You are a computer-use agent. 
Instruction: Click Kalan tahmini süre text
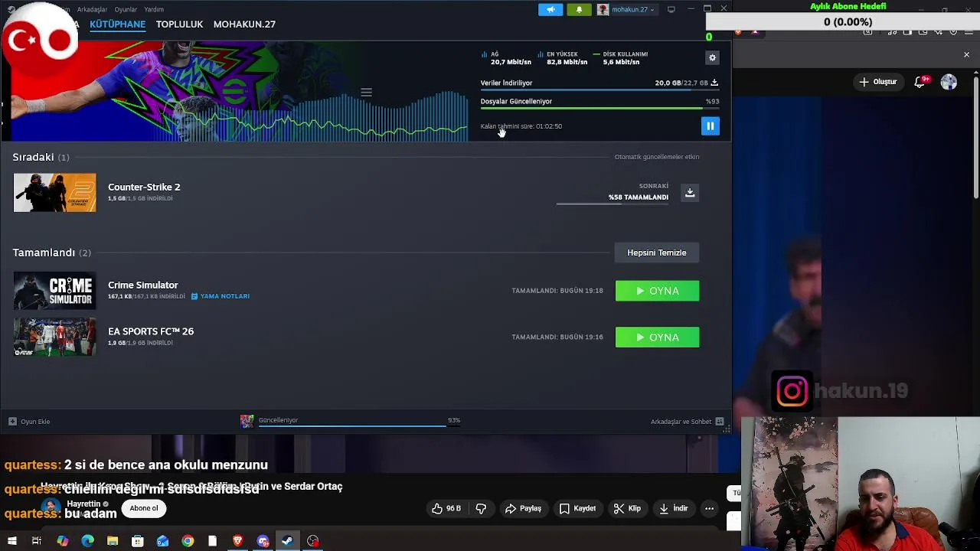pos(521,126)
